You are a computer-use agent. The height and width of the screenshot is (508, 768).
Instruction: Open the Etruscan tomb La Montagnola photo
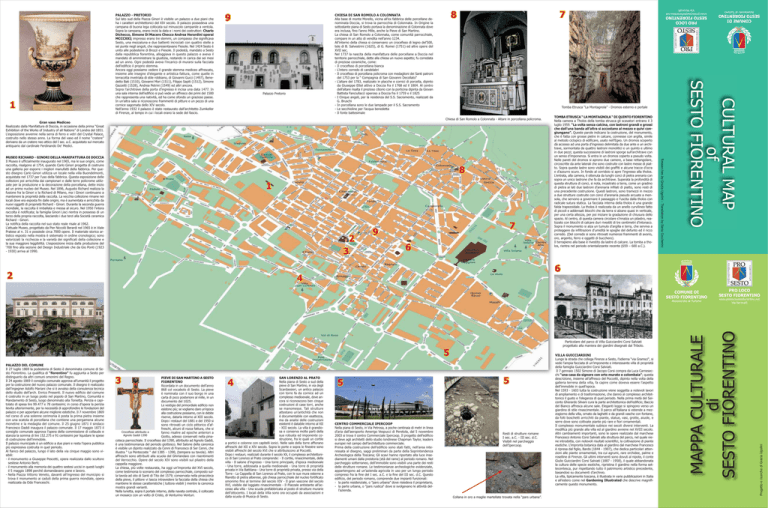pyautogui.click(x=604, y=57)
